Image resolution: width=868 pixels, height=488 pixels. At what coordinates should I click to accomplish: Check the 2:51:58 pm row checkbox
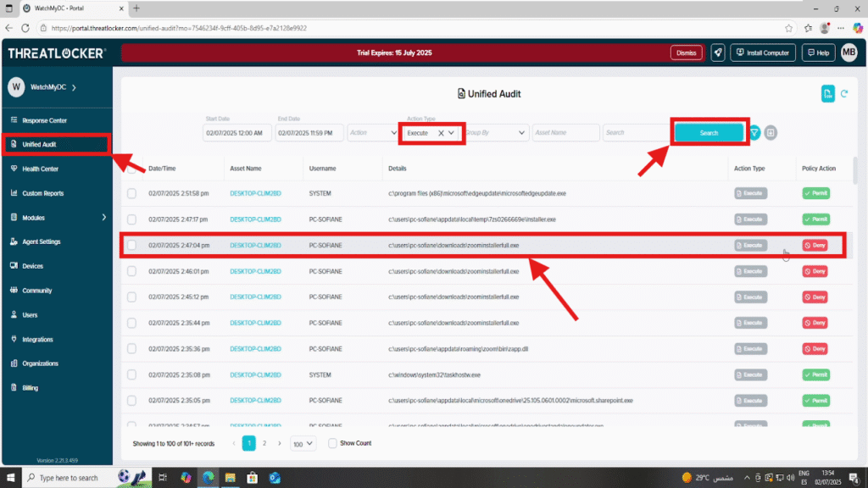[x=131, y=194]
